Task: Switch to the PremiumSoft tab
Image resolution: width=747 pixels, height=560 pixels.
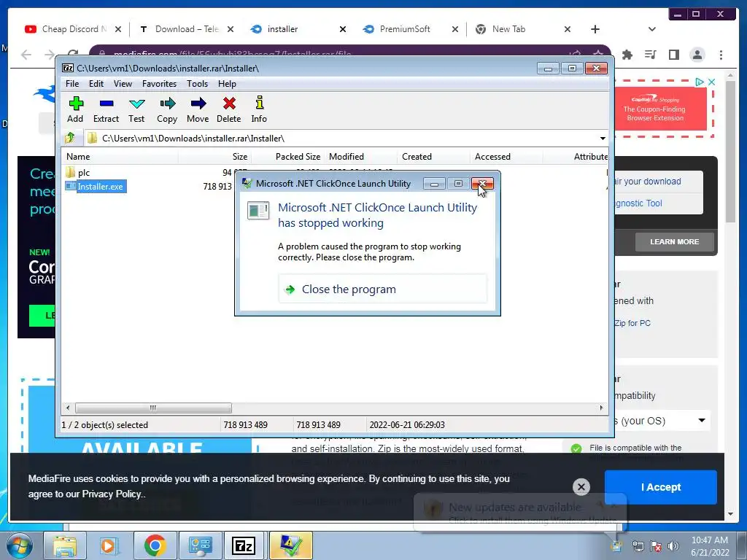Action: pyautogui.click(x=405, y=29)
